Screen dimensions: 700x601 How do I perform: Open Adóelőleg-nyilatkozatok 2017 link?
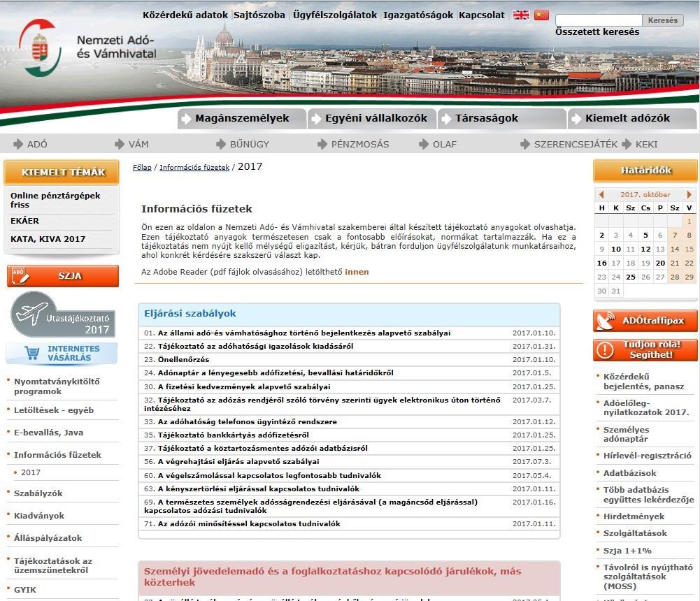pyautogui.click(x=646, y=408)
